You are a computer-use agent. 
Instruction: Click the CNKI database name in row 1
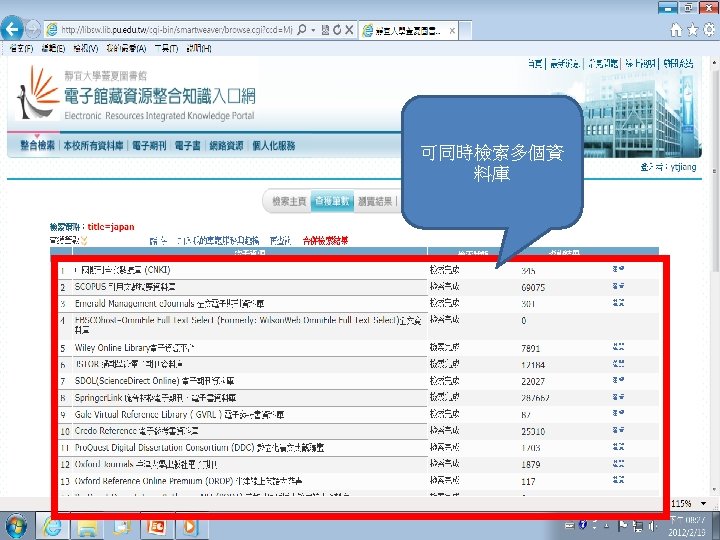[122, 270]
